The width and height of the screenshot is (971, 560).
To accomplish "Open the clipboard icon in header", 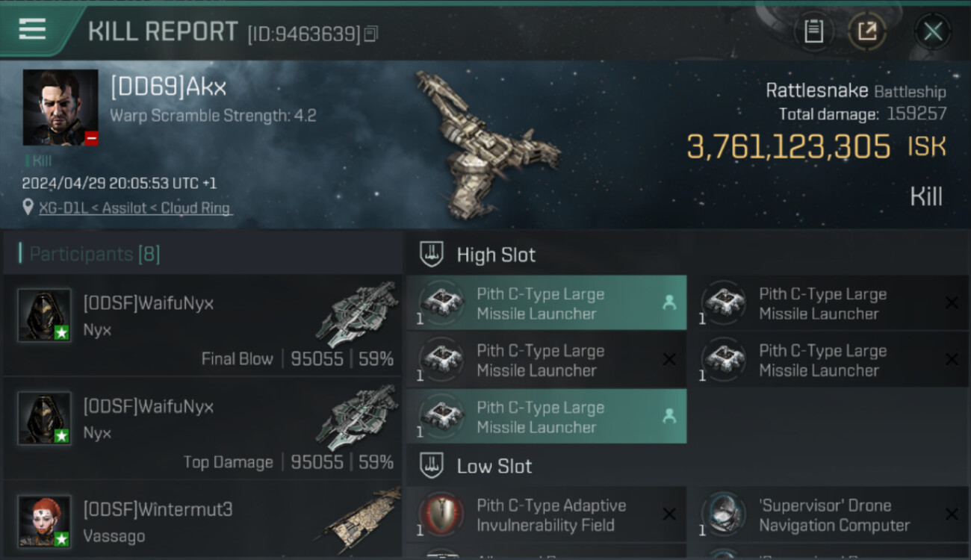I will [813, 31].
